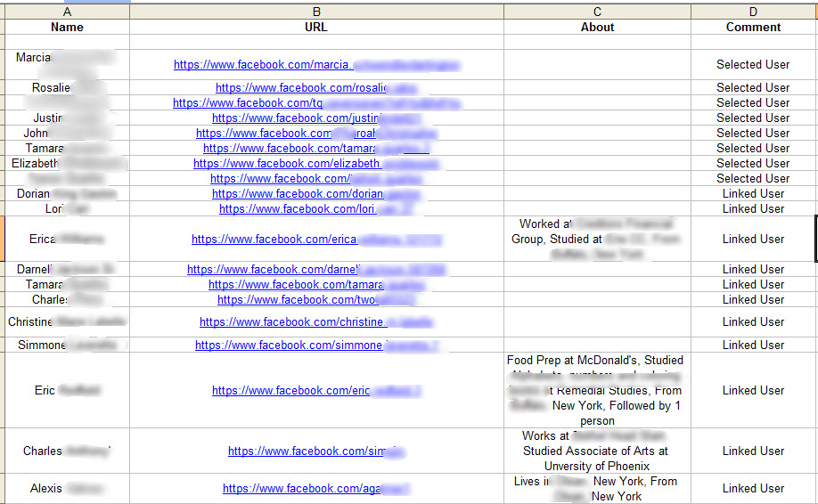
Task: Select the 'Unversity of Phoenix' About cell
Action: click(x=597, y=451)
